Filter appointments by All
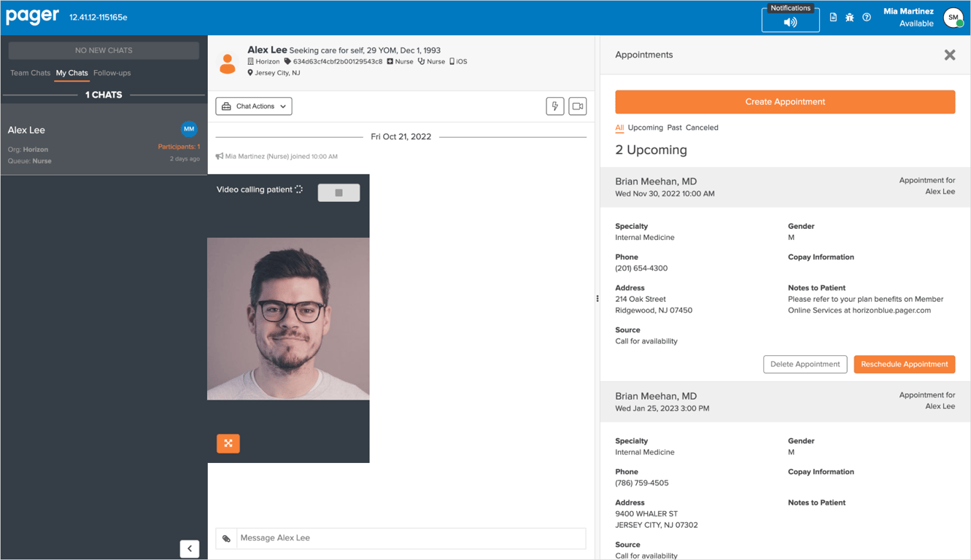Image resolution: width=971 pixels, height=560 pixels. point(619,128)
